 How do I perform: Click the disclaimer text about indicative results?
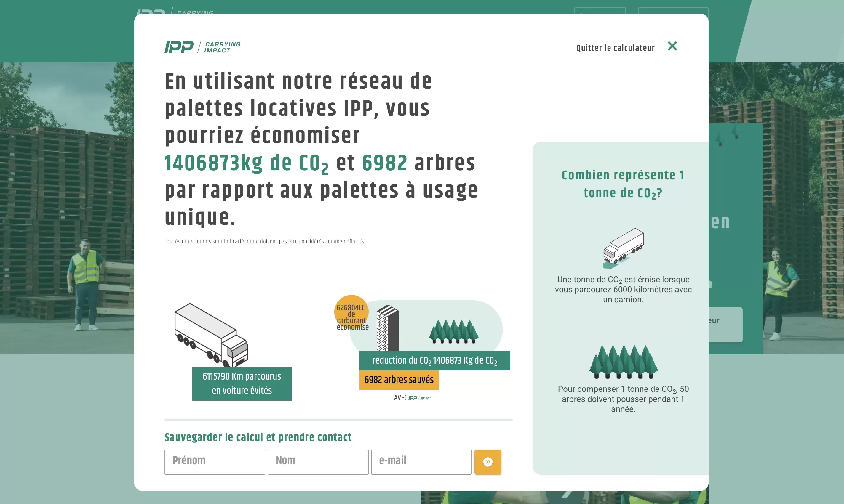click(265, 241)
